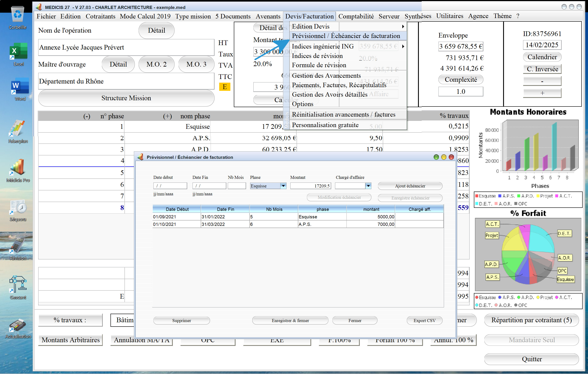The image size is (588, 374).
Task: Open the Synthèses menu
Action: (x=418, y=16)
